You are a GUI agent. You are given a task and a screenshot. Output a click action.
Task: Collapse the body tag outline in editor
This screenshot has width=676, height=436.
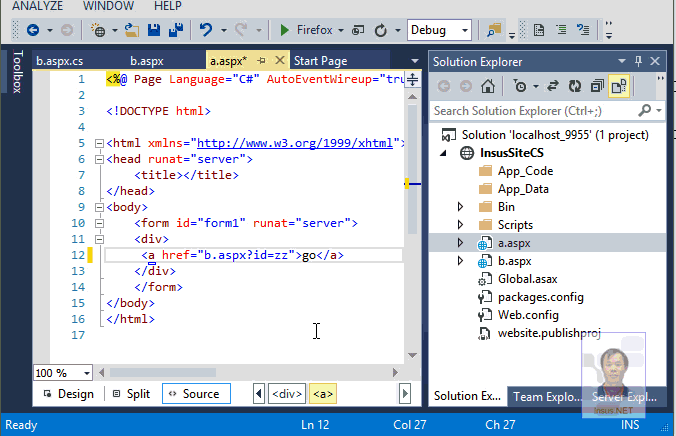pos(97,207)
